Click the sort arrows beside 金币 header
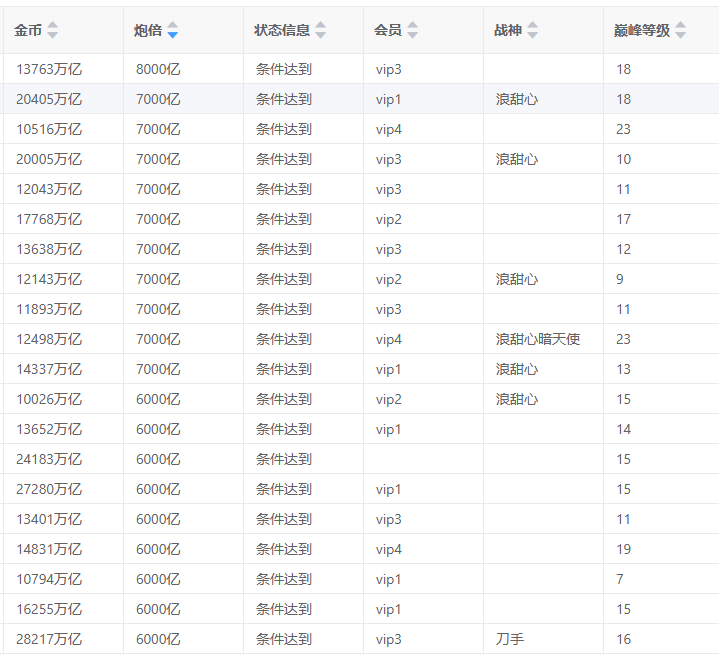This screenshot has width=719, height=657. coord(53,31)
